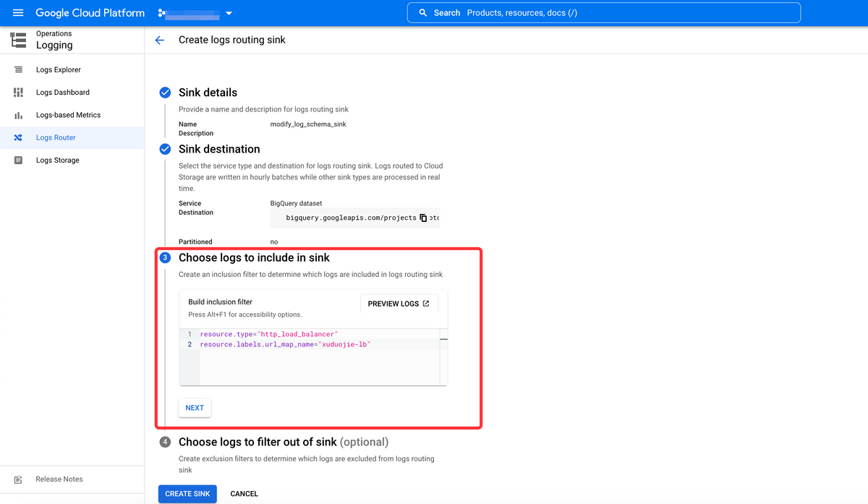The width and height of the screenshot is (868, 504).
Task: Click the Next button
Action: pos(195,408)
